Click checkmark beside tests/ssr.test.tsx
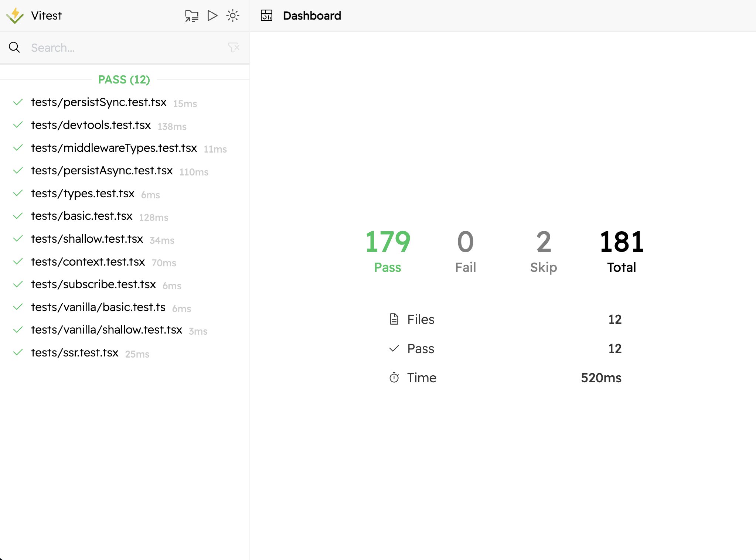The width and height of the screenshot is (756, 560). [x=18, y=352]
